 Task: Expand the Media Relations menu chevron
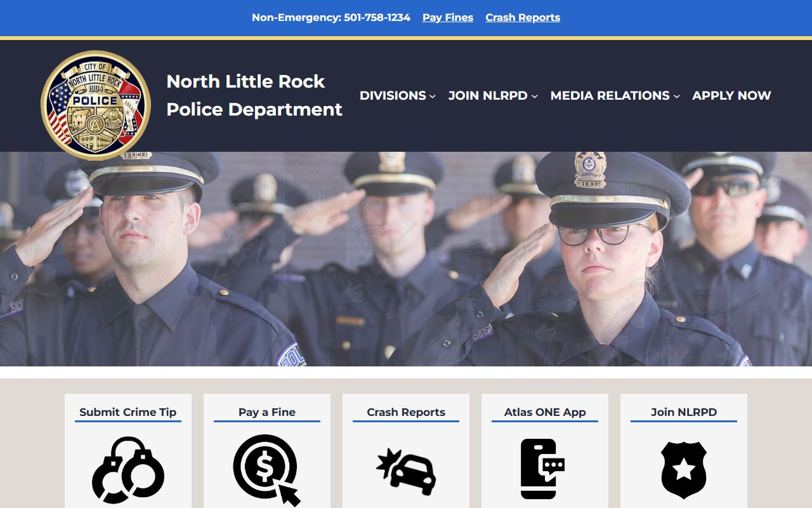click(677, 97)
